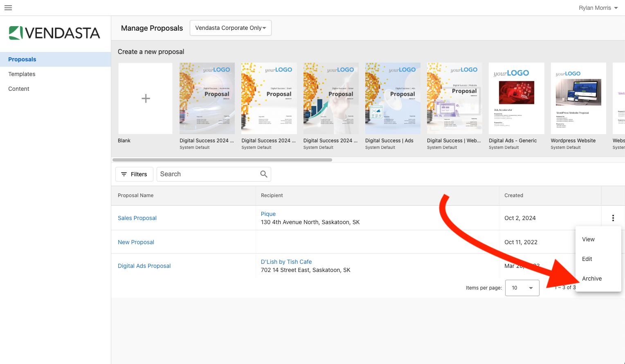Open the Pique recipient link
This screenshot has width=625, height=364.
coord(268,214)
